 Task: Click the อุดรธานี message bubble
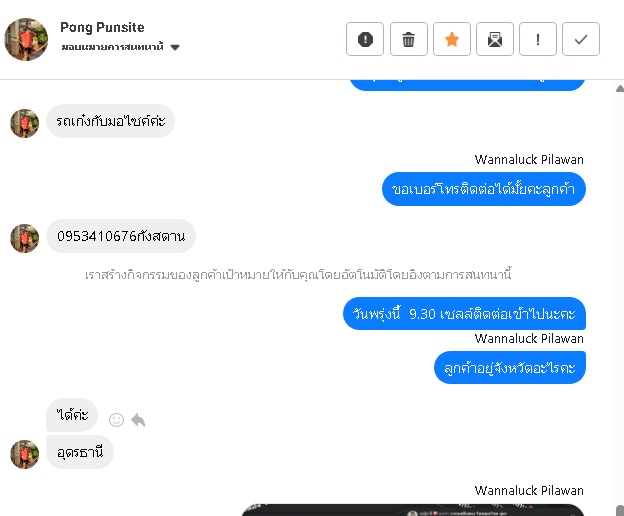pyautogui.click(x=80, y=452)
